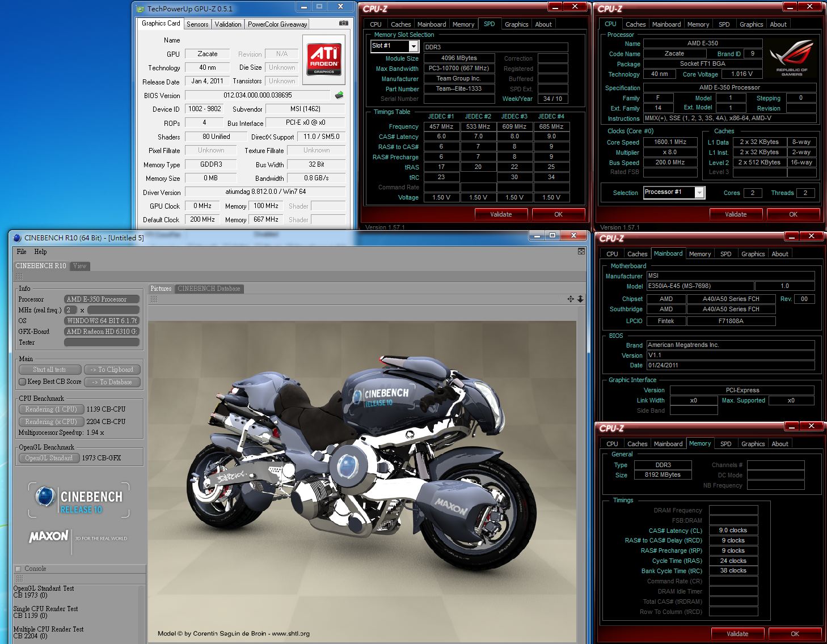Open About tab in the CPU tab CPU-Z window
The width and height of the screenshot is (827, 644).
(778, 24)
